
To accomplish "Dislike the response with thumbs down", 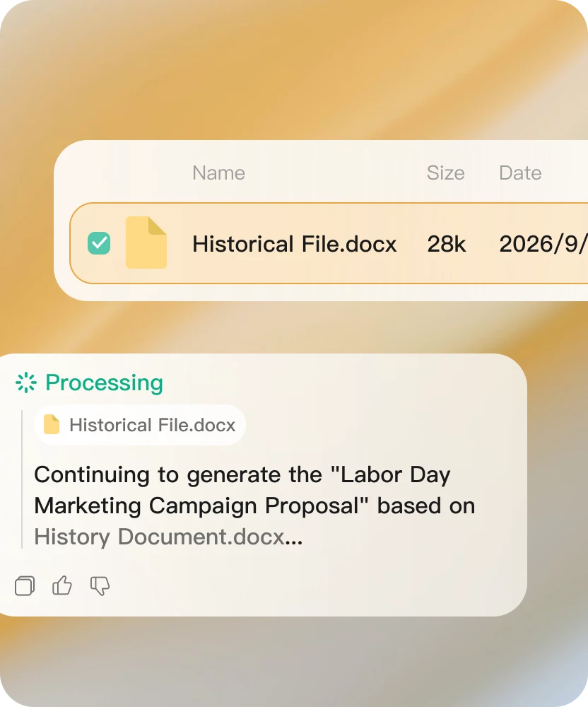I will (x=100, y=585).
